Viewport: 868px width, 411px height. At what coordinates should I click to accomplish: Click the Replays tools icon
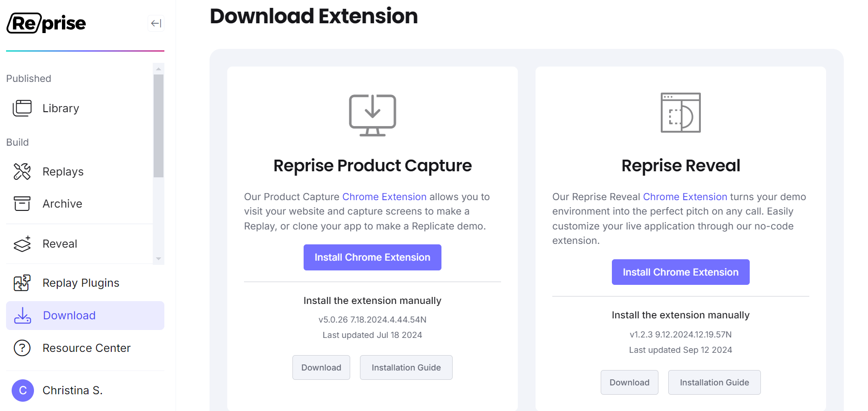pos(22,171)
